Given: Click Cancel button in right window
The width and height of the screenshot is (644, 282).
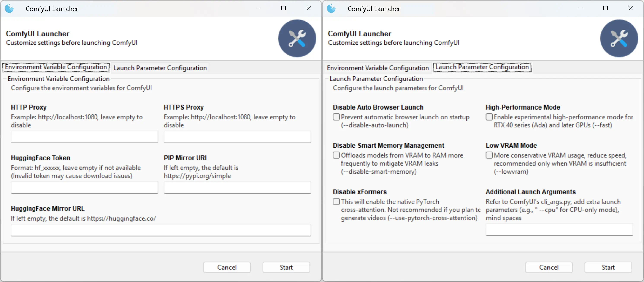Looking at the screenshot, I should [549, 267].
